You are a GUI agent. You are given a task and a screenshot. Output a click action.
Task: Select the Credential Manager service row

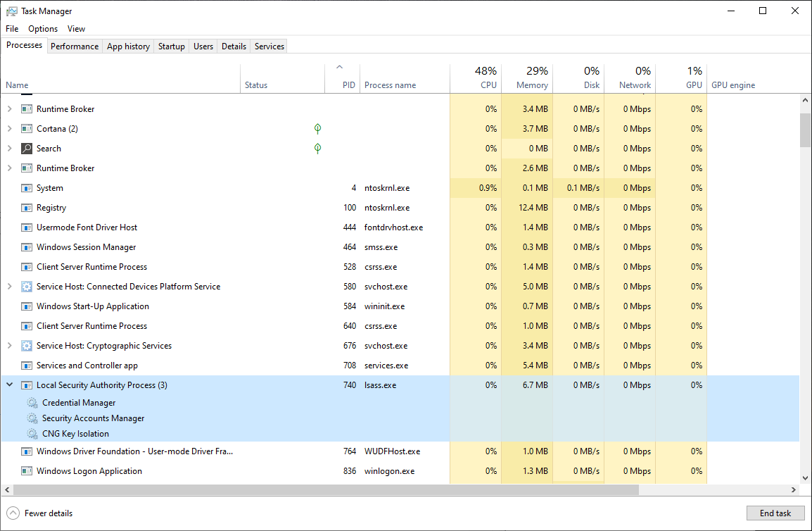point(400,402)
